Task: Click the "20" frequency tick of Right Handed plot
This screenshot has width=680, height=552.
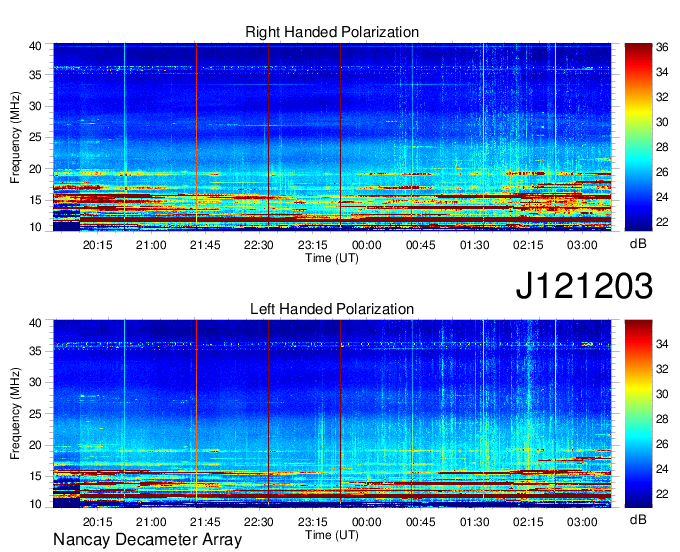Action: [35, 169]
